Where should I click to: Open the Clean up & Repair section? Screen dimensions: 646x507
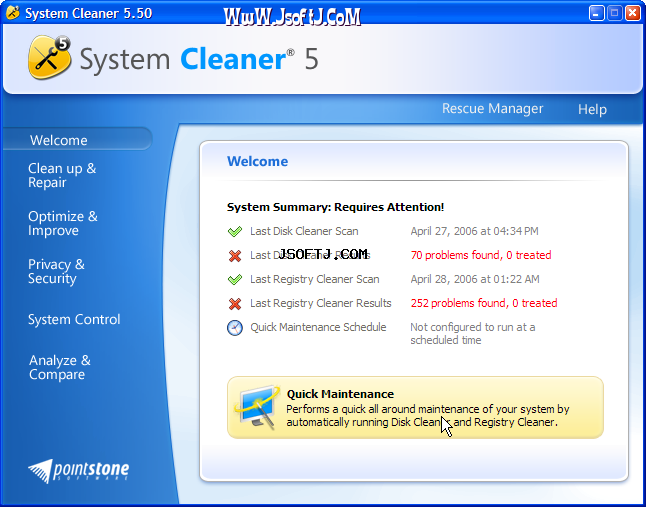62,175
